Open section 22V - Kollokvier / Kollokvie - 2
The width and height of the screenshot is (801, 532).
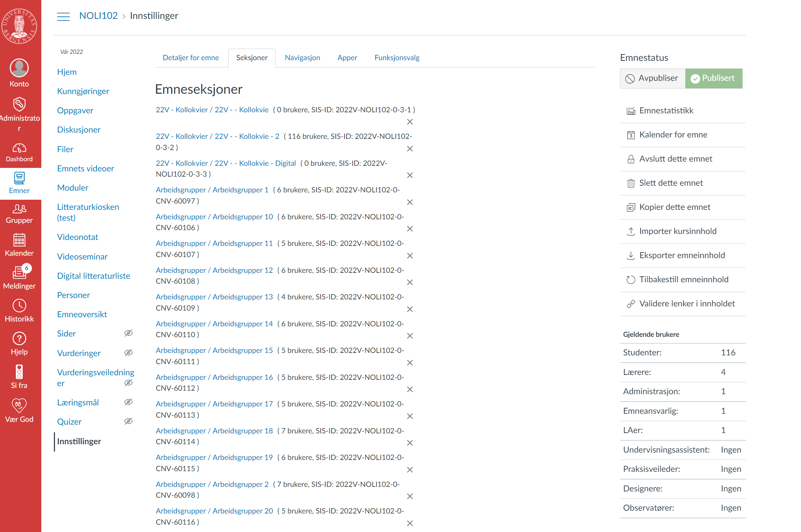pyautogui.click(x=217, y=136)
